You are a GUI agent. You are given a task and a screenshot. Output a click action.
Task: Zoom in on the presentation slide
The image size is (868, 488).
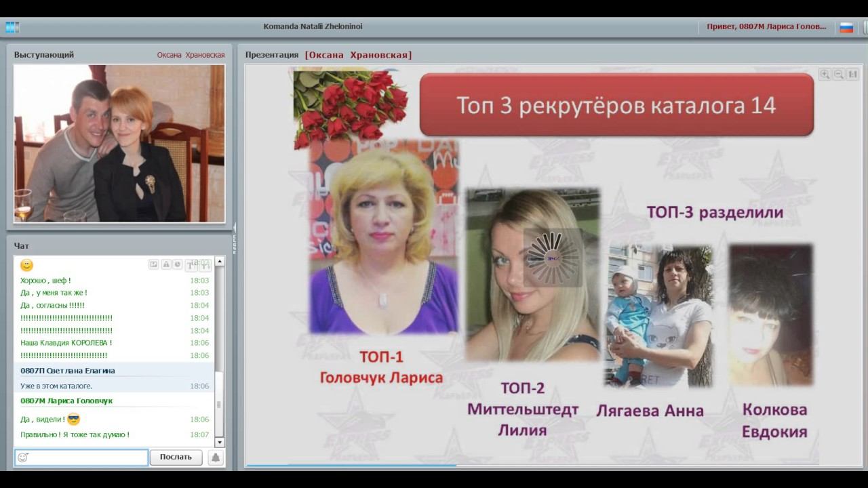[x=825, y=75]
